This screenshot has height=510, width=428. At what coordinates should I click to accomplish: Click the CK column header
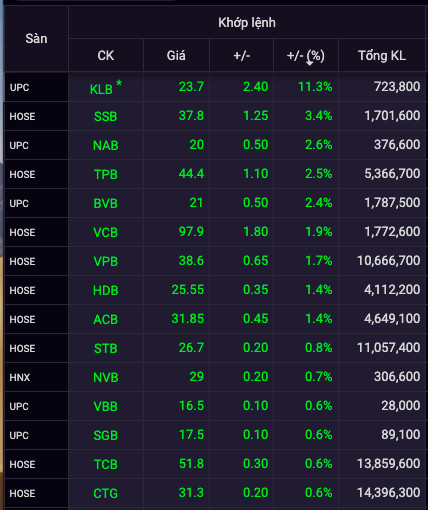coord(106,55)
